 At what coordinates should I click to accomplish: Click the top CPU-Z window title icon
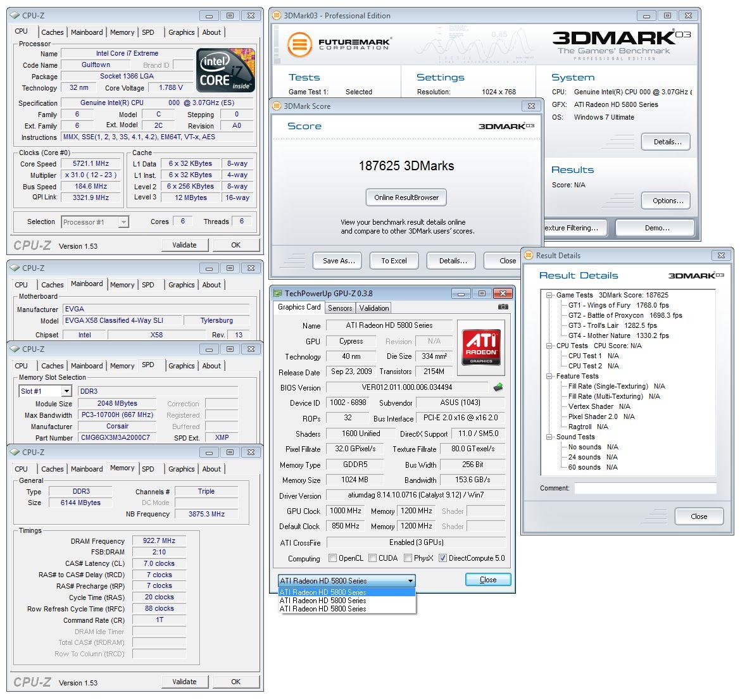[15, 16]
